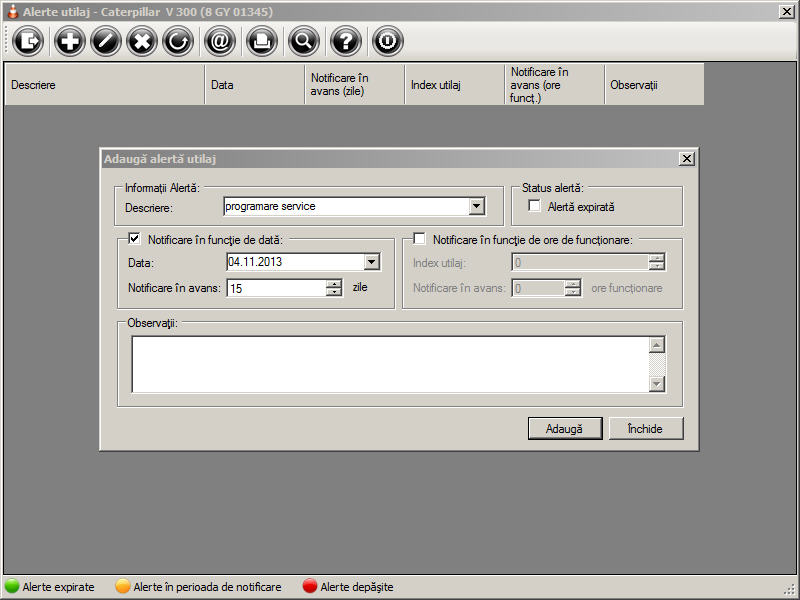Click Observații scrollbar up arrow
The height and width of the screenshot is (600, 800).
tap(657, 345)
